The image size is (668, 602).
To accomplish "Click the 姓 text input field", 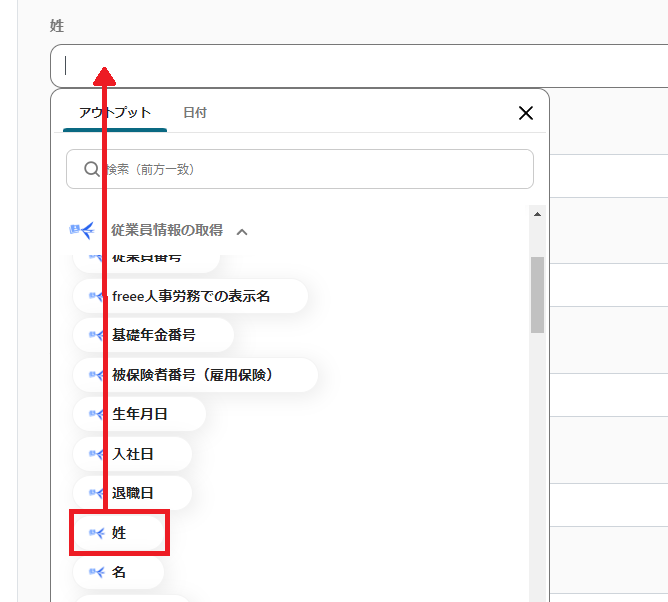I will click(x=359, y=66).
